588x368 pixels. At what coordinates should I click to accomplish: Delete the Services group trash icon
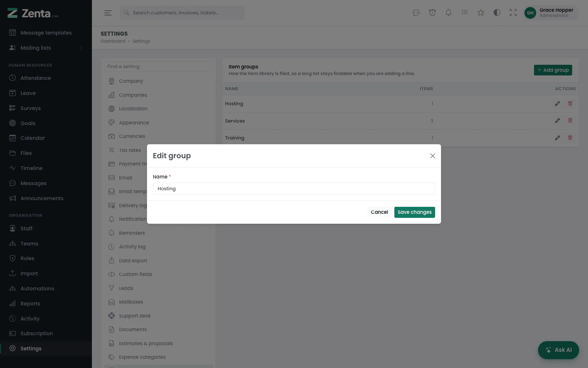[x=570, y=121]
